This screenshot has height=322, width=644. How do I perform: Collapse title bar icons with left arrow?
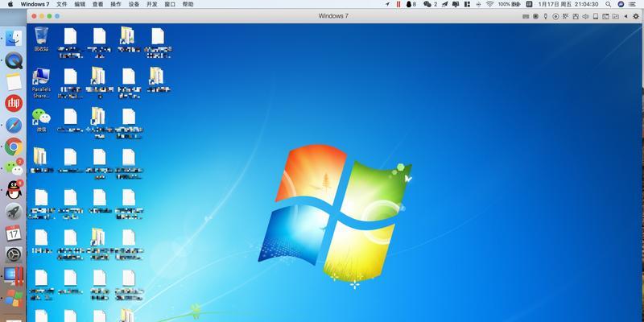point(626,16)
